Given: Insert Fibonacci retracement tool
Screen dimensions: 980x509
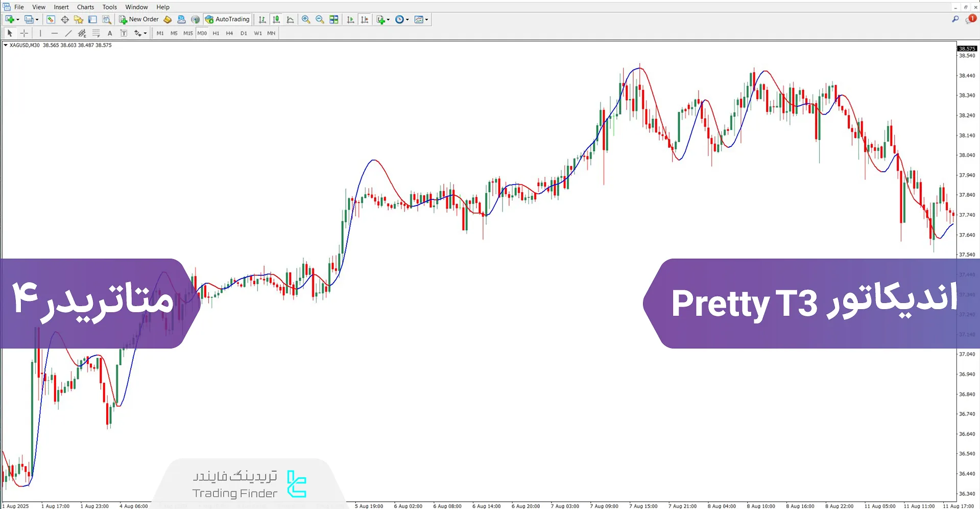Looking at the screenshot, I should click(96, 33).
